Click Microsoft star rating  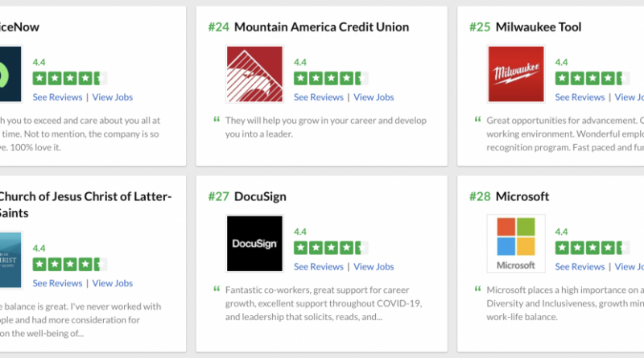pyautogui.click(x=592, y=248)
